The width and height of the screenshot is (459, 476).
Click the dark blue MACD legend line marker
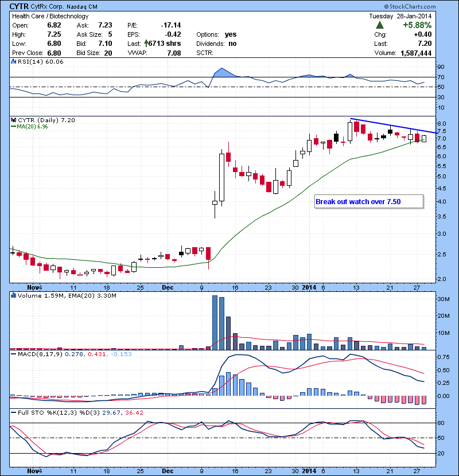pos(13,354)
